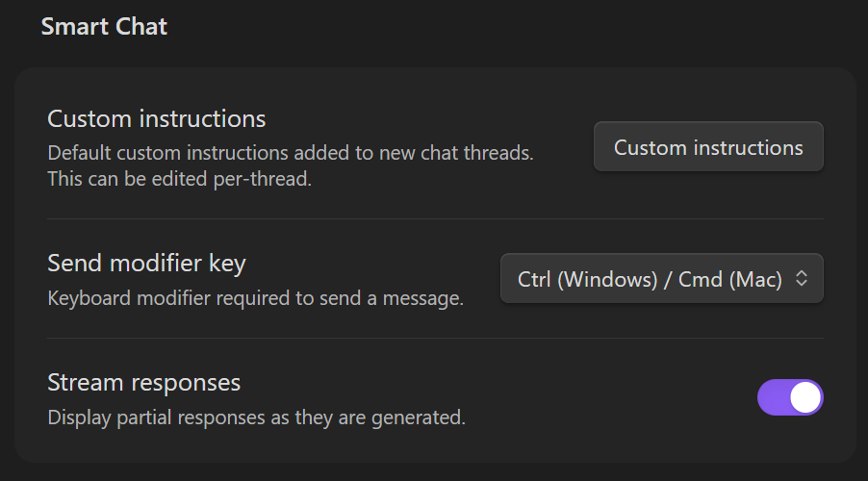Click the "Keyboard modifier required to send" description

pyautogui.click(x=256, y=298)
